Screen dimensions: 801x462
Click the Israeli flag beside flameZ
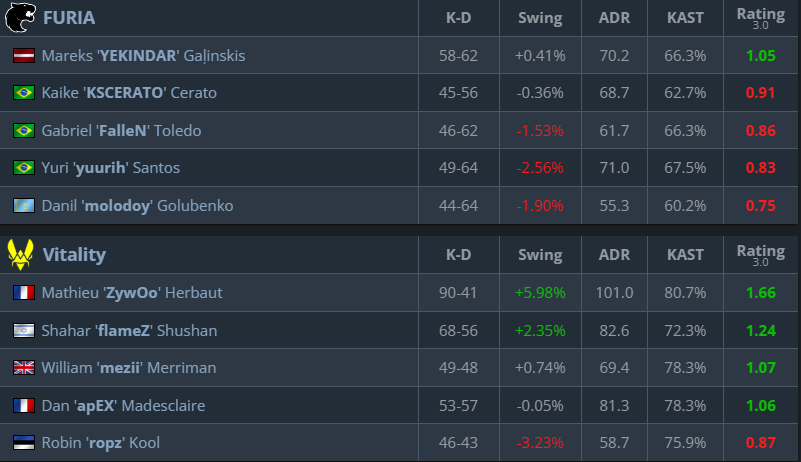[24, 330]
